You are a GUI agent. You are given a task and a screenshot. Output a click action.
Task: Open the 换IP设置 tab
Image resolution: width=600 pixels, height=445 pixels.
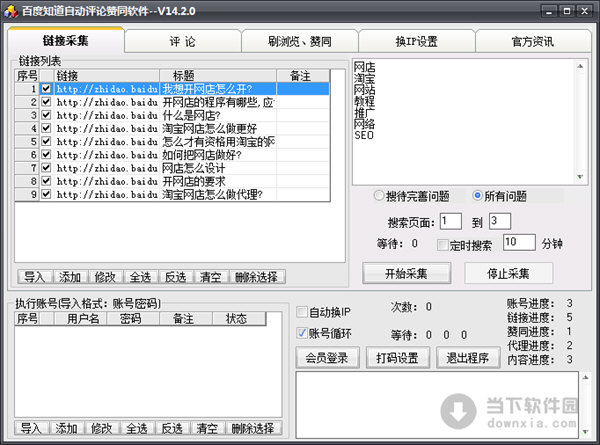pos(416,41)
